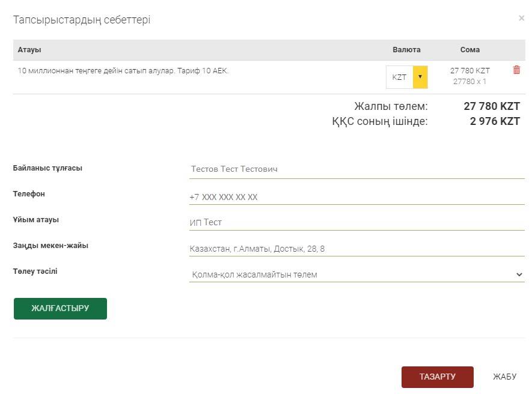The width and height of the screenshot is (532, 394).
Task: Delete the tariff item with the trash icon
Action: coord(516,70)
